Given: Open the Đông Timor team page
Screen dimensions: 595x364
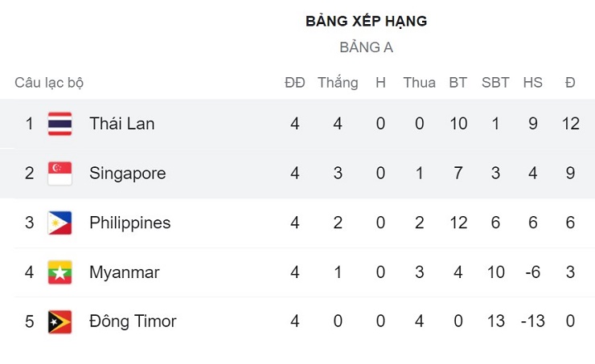Looking at the screenshot, I should pos(133,322).
